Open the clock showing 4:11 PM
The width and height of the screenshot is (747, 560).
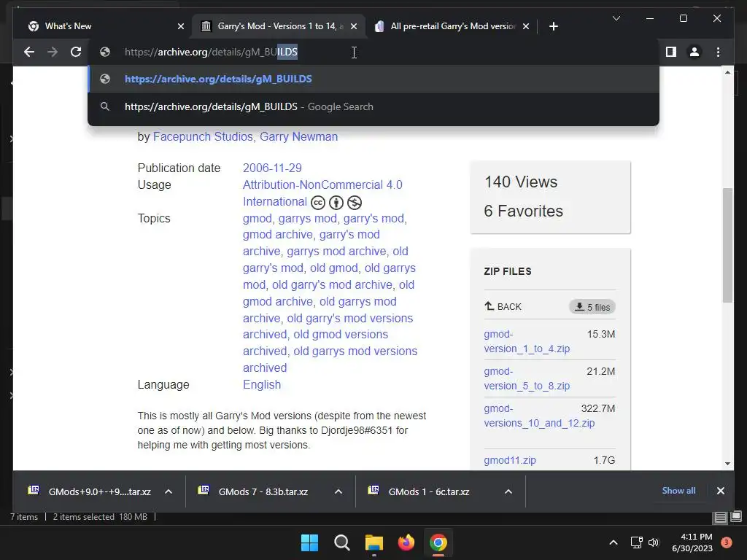[x=692, y=542]
